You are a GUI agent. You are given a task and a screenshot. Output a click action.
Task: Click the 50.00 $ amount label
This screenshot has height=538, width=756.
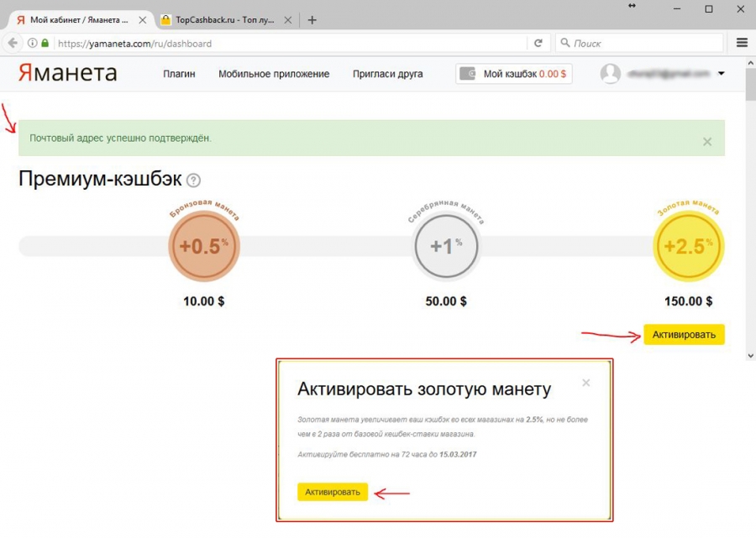(446, 301)
